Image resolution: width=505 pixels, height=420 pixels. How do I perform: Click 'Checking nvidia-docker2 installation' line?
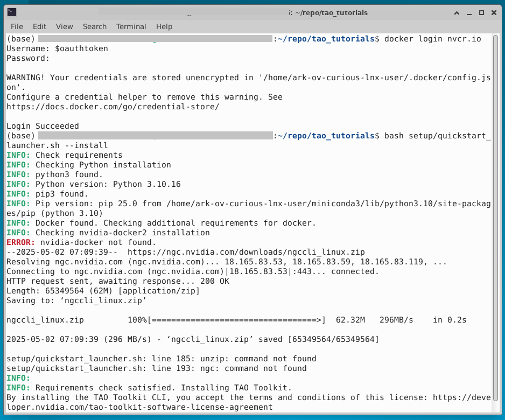click(x=108, y=233)
